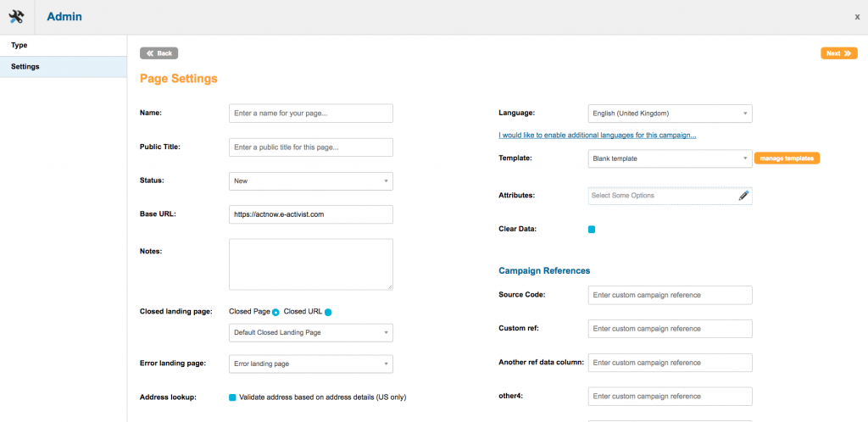Image resolution: width=868 pixels, height=422 pixels.
Task: Click the Back button
Action: [159, 53]
